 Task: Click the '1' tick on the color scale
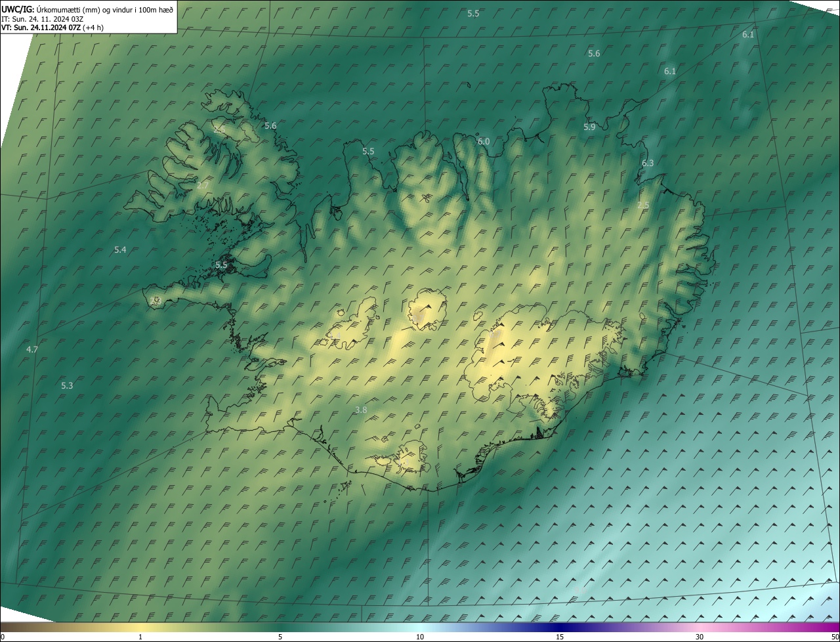click(140, 637)
